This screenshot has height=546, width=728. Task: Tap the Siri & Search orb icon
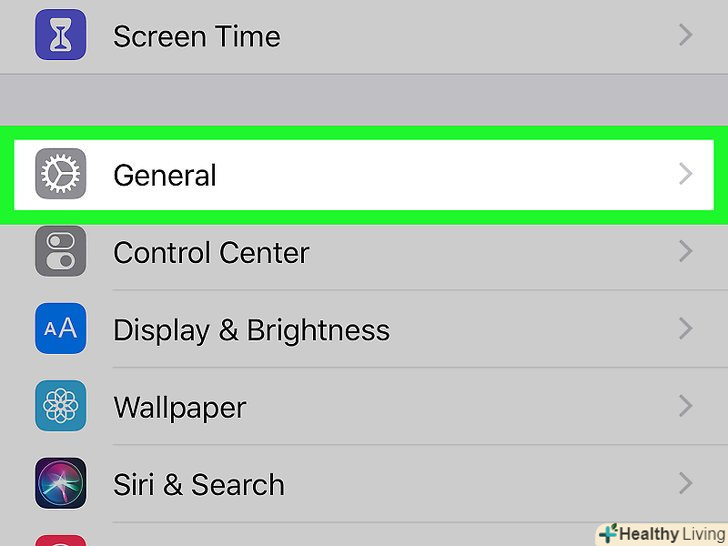(x=60, y=484)
